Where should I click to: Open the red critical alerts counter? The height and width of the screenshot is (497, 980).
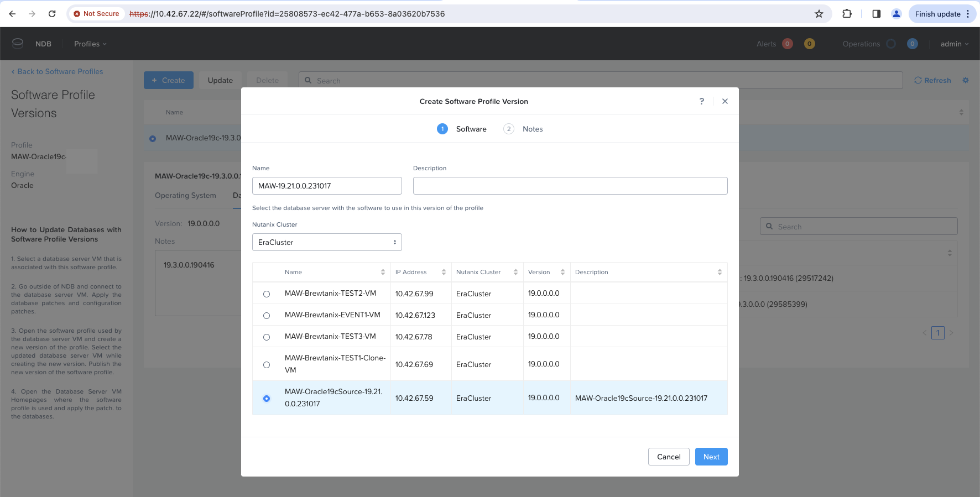(788, 44)
